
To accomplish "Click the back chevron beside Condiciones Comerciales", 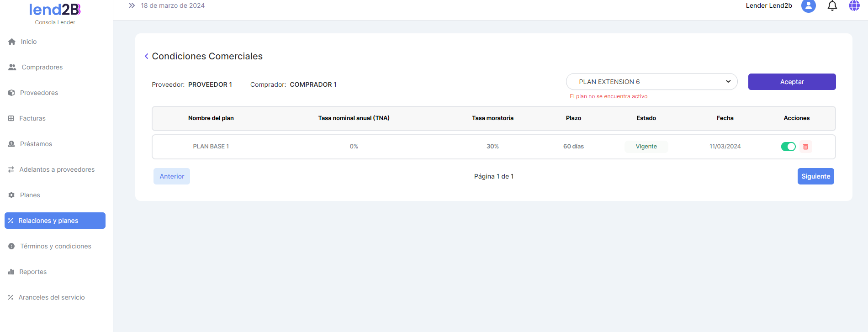I will click(x=146, y=56).
